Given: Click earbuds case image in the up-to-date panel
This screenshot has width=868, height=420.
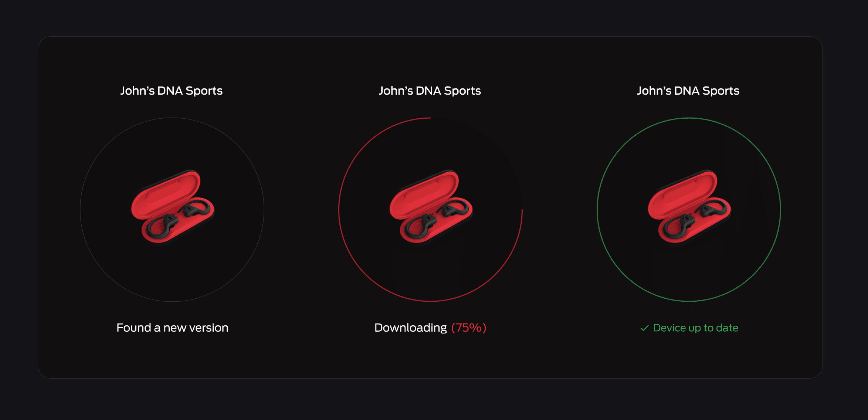Looking at the screenshot, I should pos(689,207).
